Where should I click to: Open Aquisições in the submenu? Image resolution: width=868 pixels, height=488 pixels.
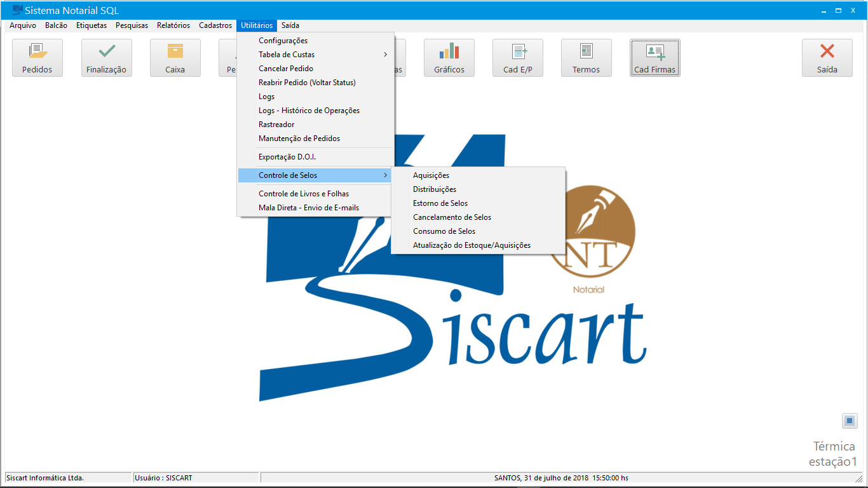point(478,175)
